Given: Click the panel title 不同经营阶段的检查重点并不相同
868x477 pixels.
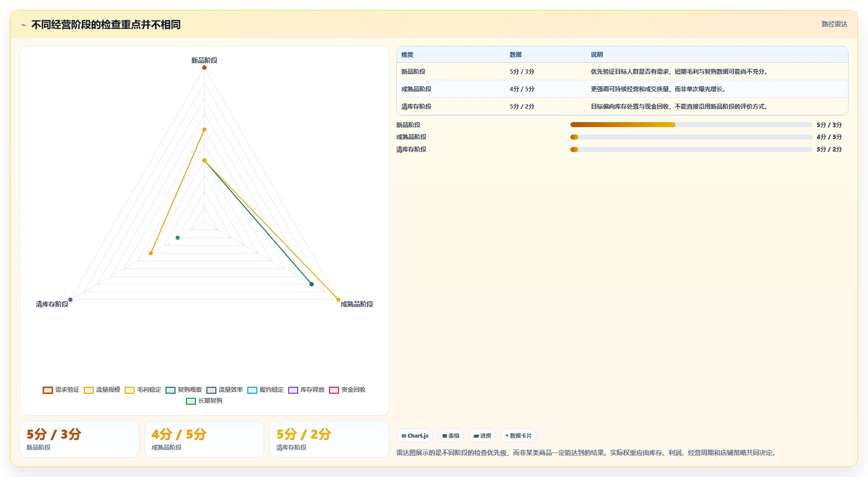Looking at the screenshot, I should coord(106,25).
